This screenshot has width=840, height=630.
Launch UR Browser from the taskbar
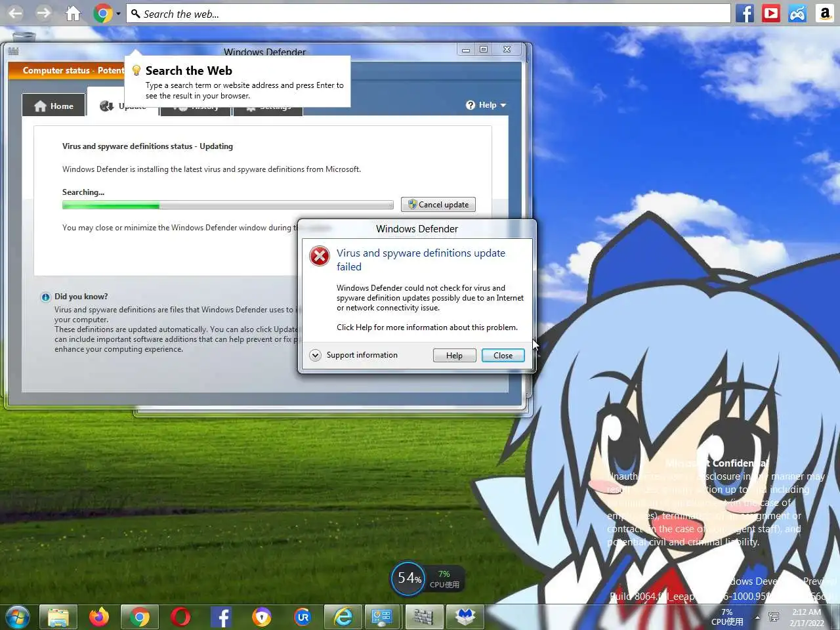tap(303, 617)
